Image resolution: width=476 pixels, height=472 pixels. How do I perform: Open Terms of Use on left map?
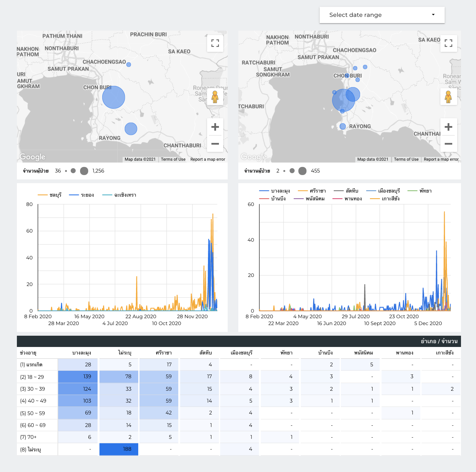point(173,159)
